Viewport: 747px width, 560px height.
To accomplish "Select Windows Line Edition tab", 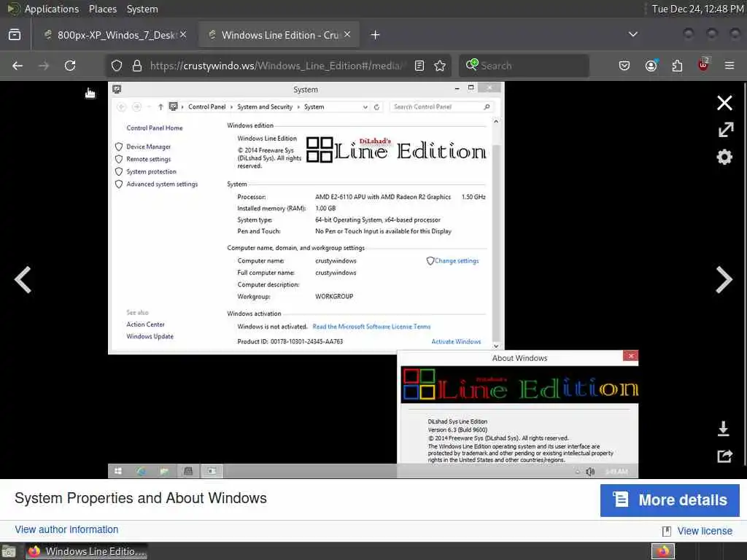I will click(x=279, y=35).
